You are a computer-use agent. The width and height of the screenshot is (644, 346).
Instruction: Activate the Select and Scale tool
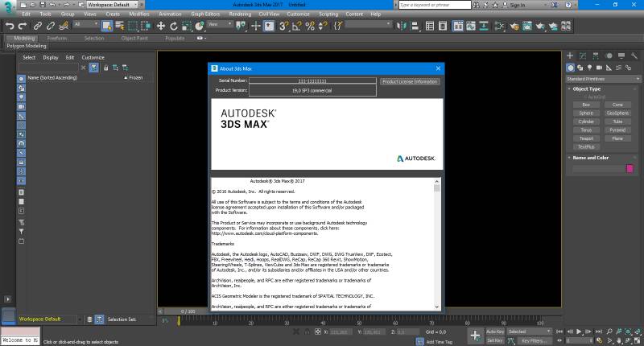187,27
